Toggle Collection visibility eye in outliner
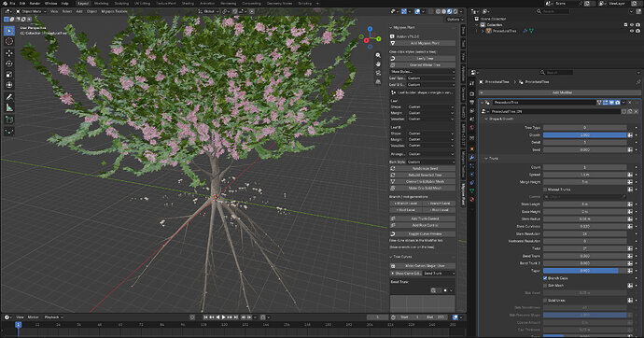 632,24
